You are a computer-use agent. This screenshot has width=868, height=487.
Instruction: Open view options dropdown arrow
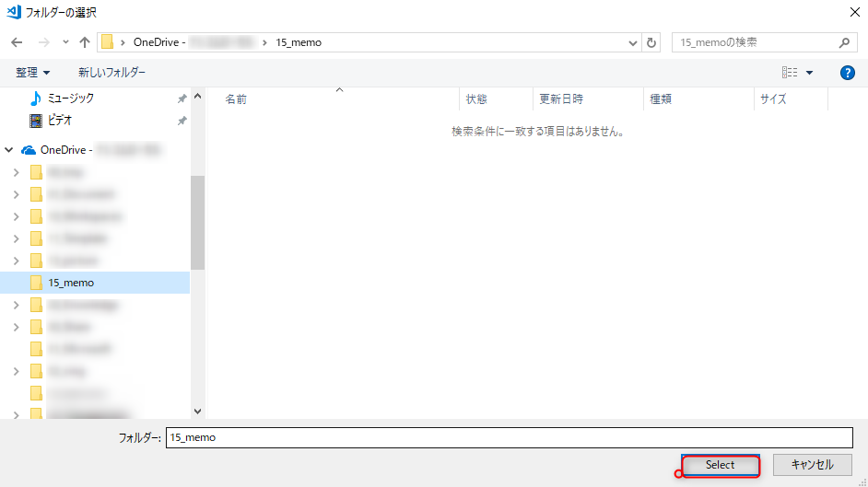pos(809,73)
